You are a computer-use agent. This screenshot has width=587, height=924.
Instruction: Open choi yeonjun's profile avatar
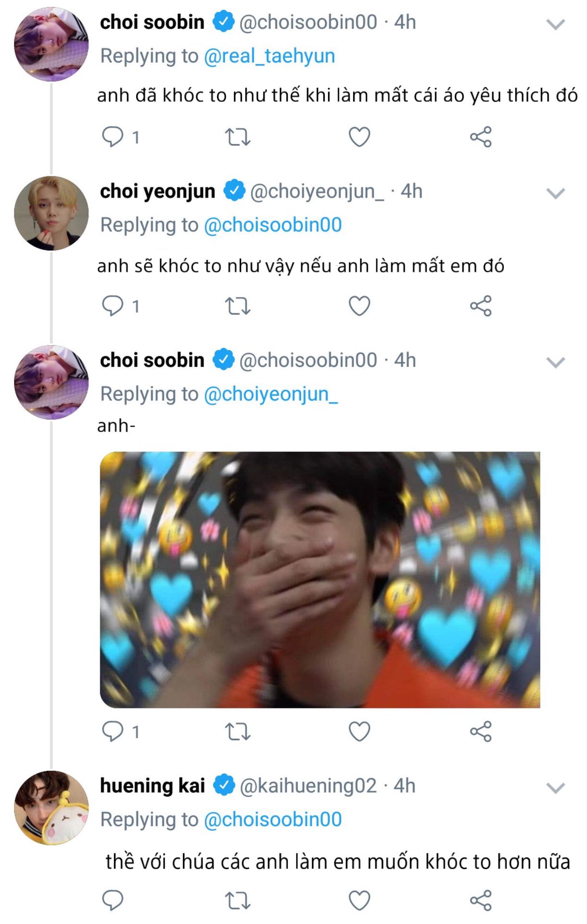click(51, 213)
